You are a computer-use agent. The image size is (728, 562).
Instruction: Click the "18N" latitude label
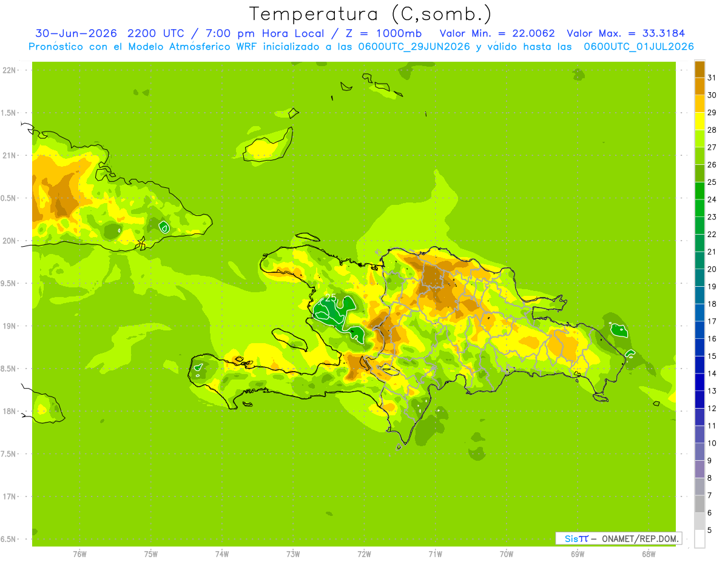[x=8, y=411]
